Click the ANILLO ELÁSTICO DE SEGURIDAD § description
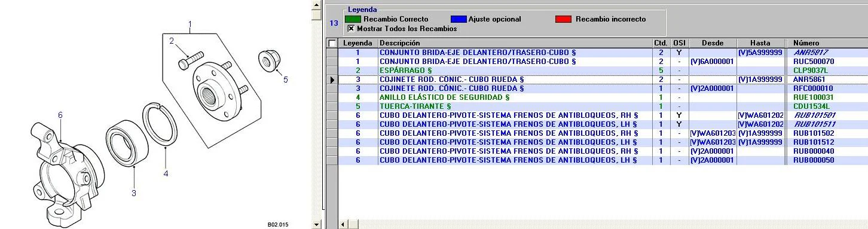Screen dimensions: 868x229 click(444, 97)
